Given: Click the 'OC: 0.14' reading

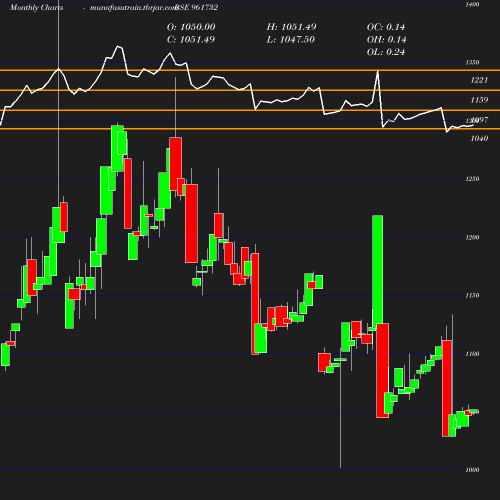Looking at the screenshot, I should tap(386, 27).
